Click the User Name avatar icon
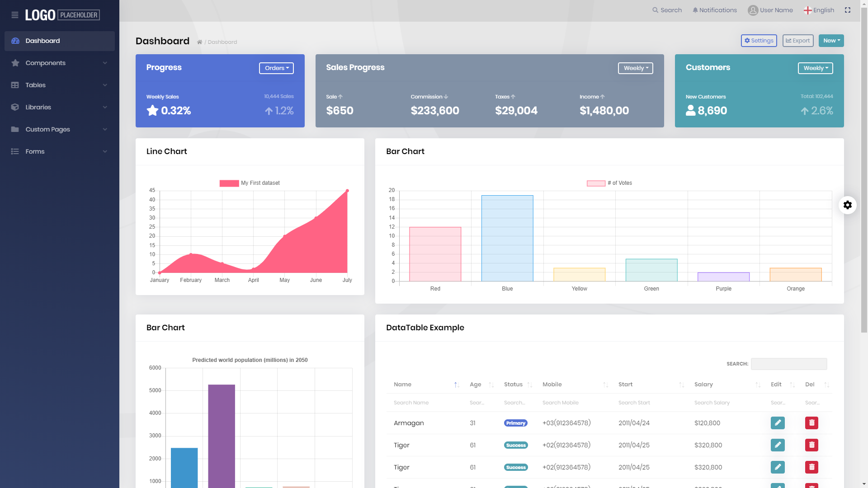868x488 pixels. pos(753,10)
